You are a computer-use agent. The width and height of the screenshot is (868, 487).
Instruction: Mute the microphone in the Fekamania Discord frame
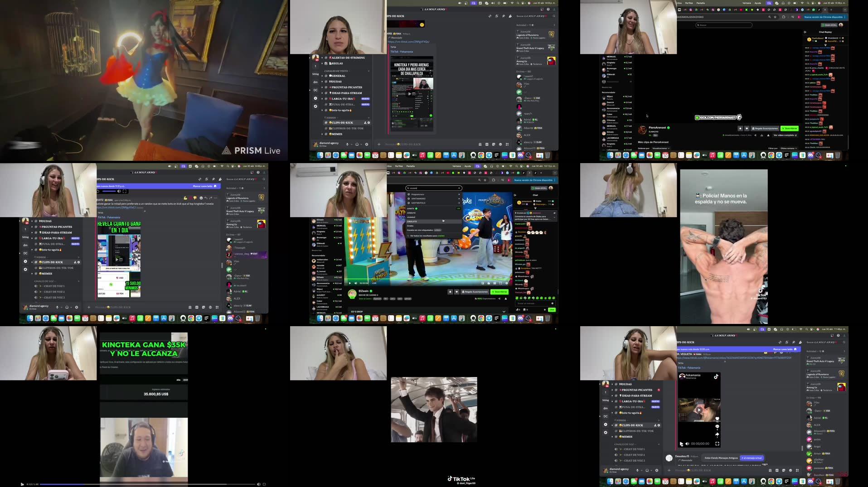[x=637, y=470]
